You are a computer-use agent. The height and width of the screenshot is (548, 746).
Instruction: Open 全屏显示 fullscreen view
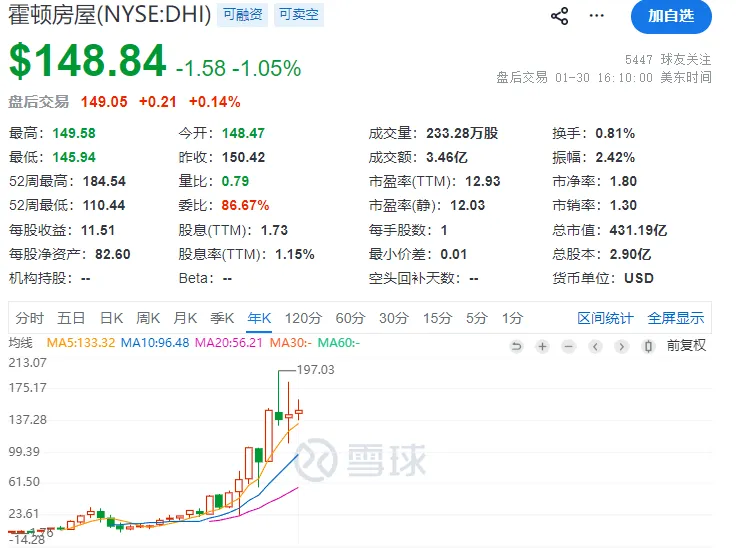676,318
